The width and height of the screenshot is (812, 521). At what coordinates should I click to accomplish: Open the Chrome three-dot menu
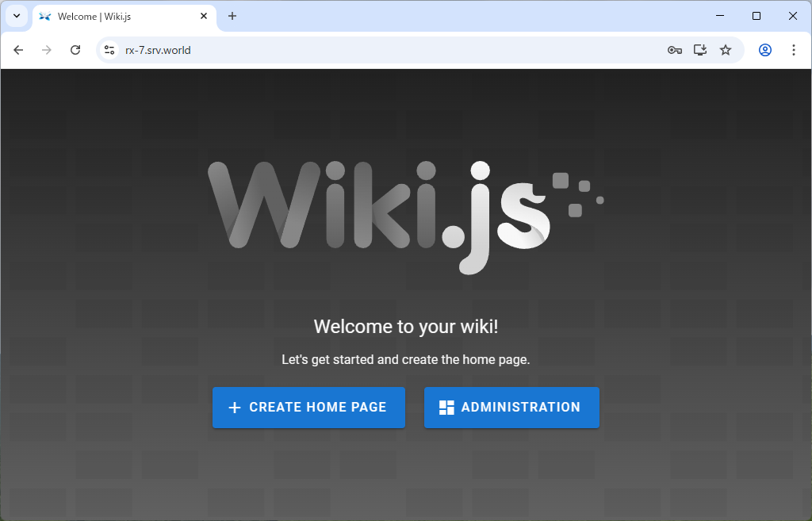794,50
